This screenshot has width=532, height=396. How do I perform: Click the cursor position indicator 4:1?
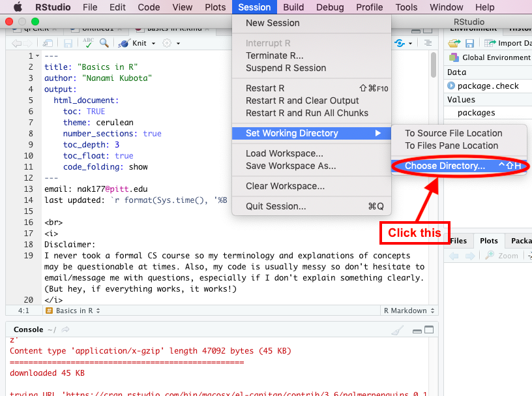[x=23, y=311]
